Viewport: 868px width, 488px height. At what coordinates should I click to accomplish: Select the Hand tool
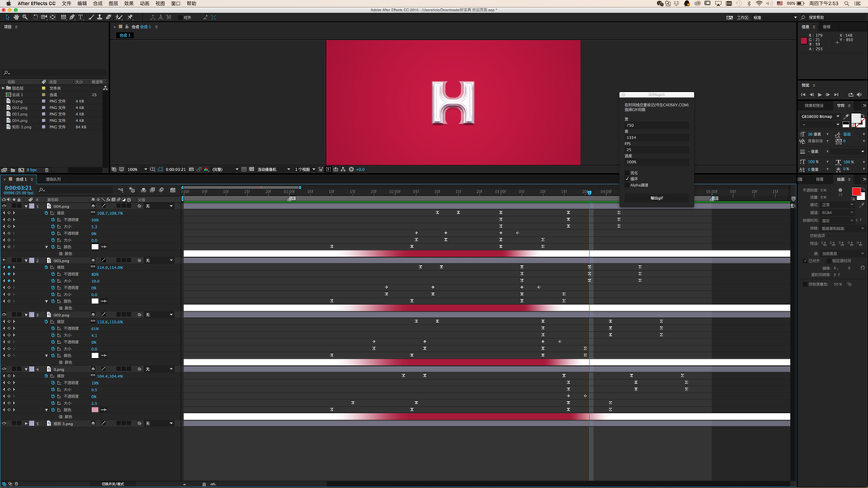click(x=16, y=17)
